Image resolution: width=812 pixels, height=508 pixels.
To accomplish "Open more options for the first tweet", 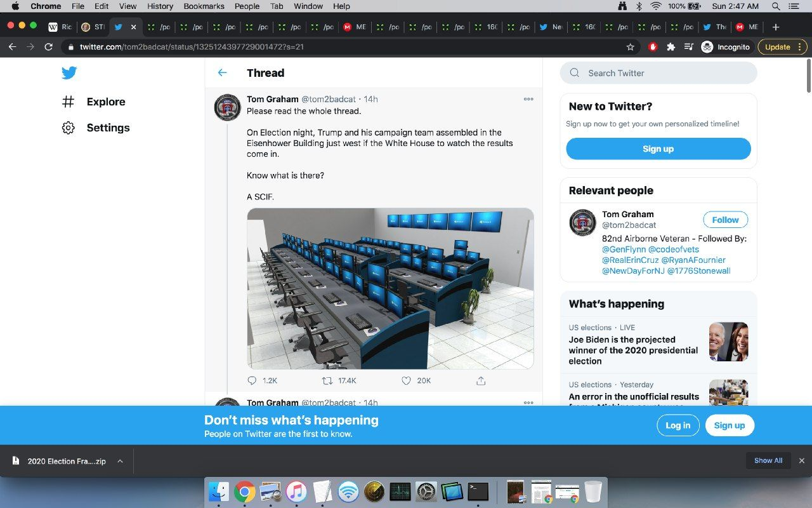I will click(x=528, y=99).
